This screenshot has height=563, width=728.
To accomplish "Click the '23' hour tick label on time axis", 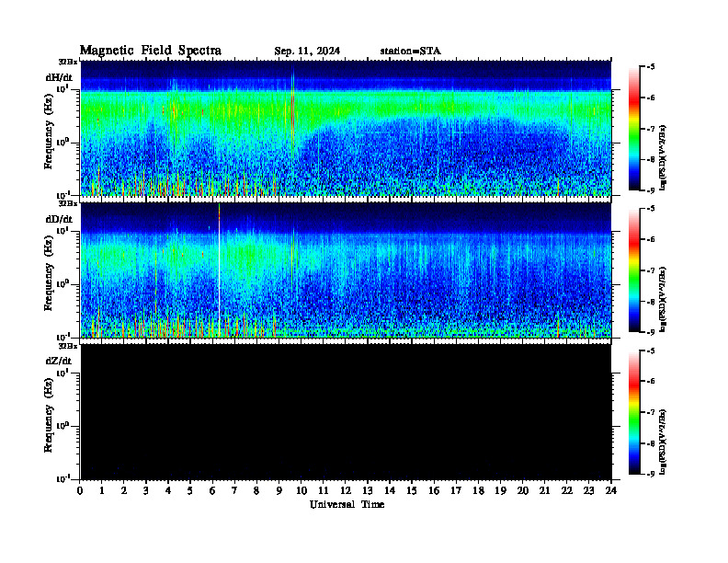I will point(588,491).
